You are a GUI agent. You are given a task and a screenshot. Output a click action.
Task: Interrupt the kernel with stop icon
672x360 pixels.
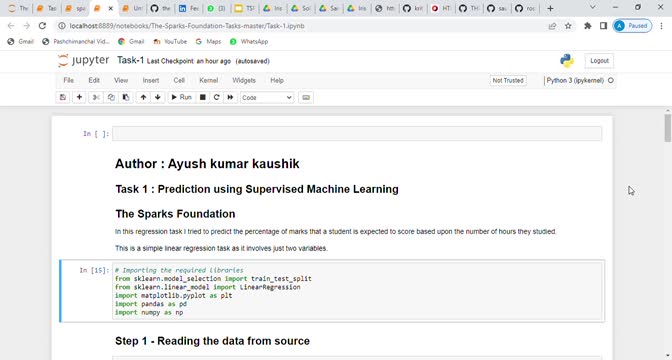(203, 97)
